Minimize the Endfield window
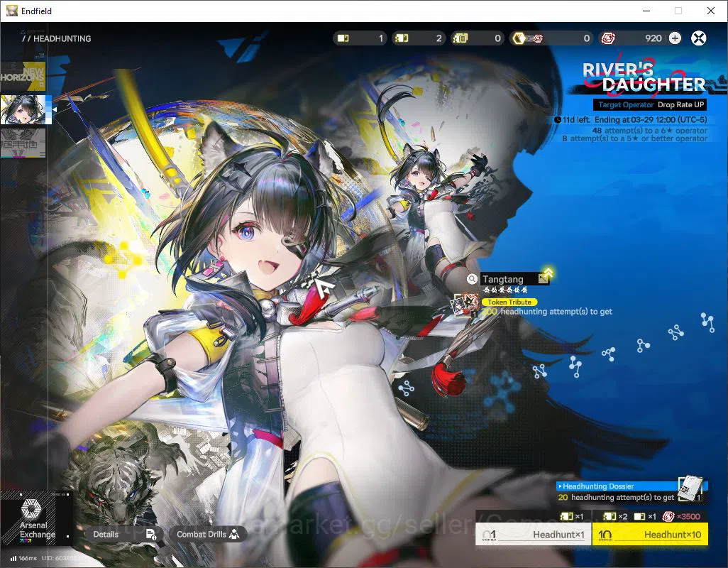The width and height of the screenshot is (728, 568). 646,11
